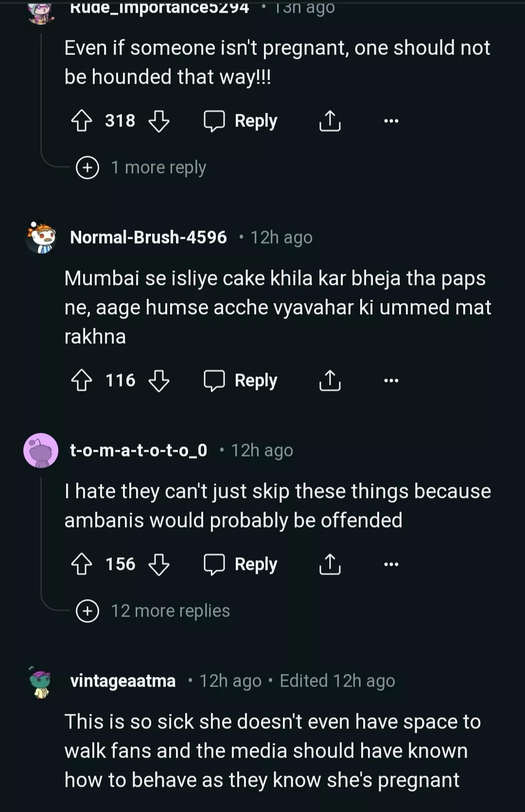Reply to Normal-Brush-4596's comment

241,380
